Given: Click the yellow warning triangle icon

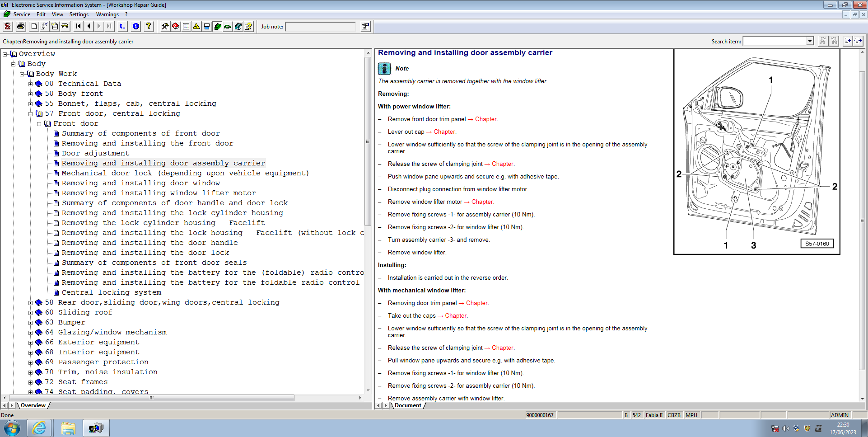Looking at the screenshot, I should 196,26.
